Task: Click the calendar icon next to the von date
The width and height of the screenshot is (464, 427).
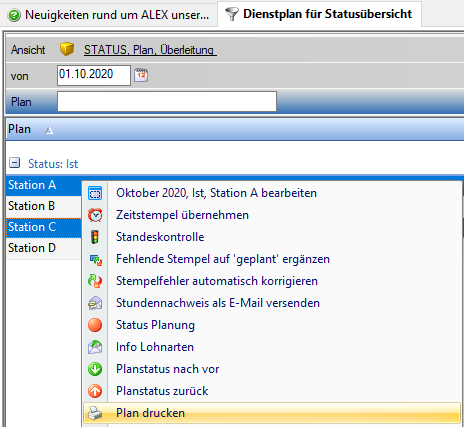Action: 141,75
